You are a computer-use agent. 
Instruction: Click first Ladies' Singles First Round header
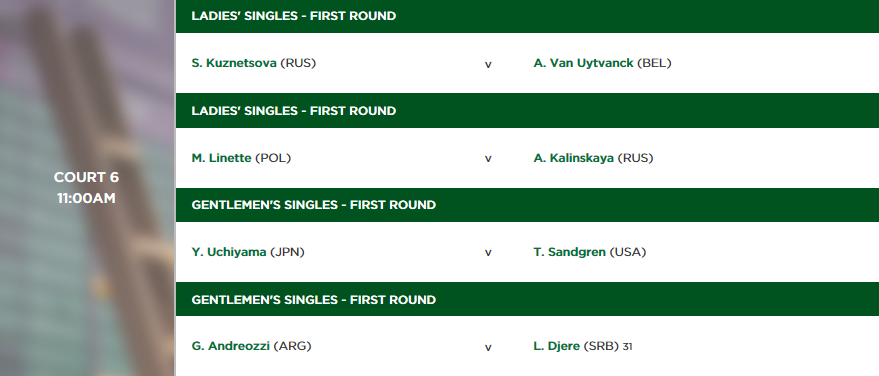point(527,16)
